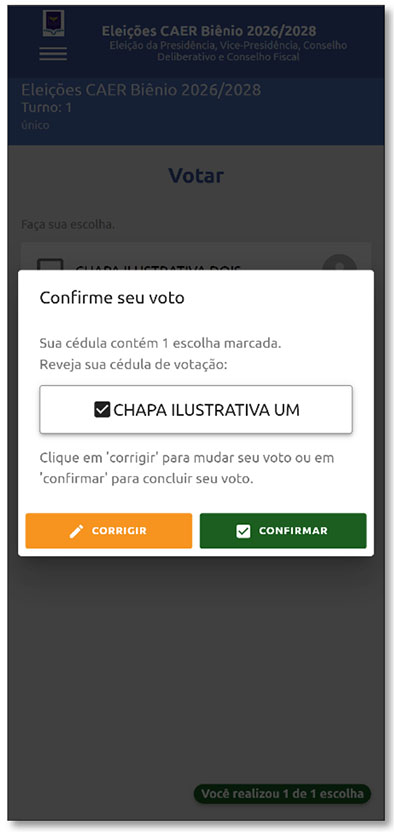Viewport: 394px width, 832px height.
Task: Click the 'Confirme seu voto' dialog title
Action: coord(112,298)
